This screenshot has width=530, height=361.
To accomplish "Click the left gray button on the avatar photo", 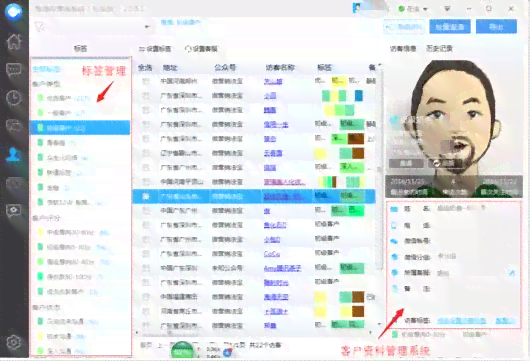I will (406, 163).
